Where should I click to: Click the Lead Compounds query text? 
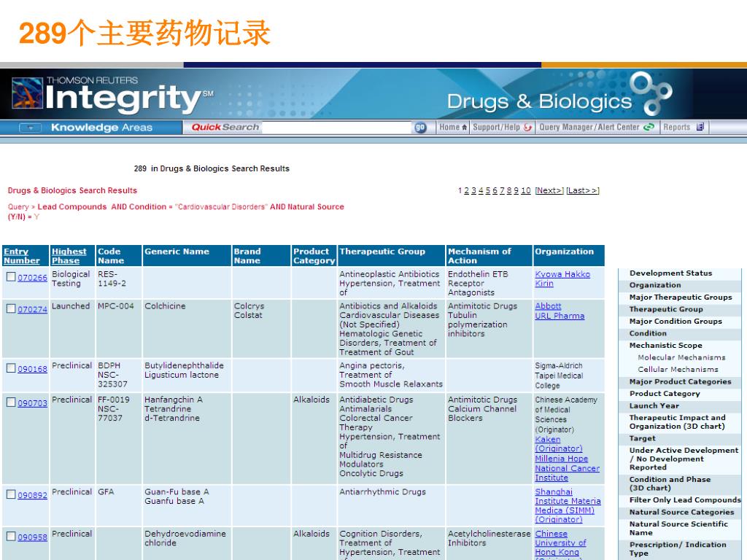pos(72,206)
